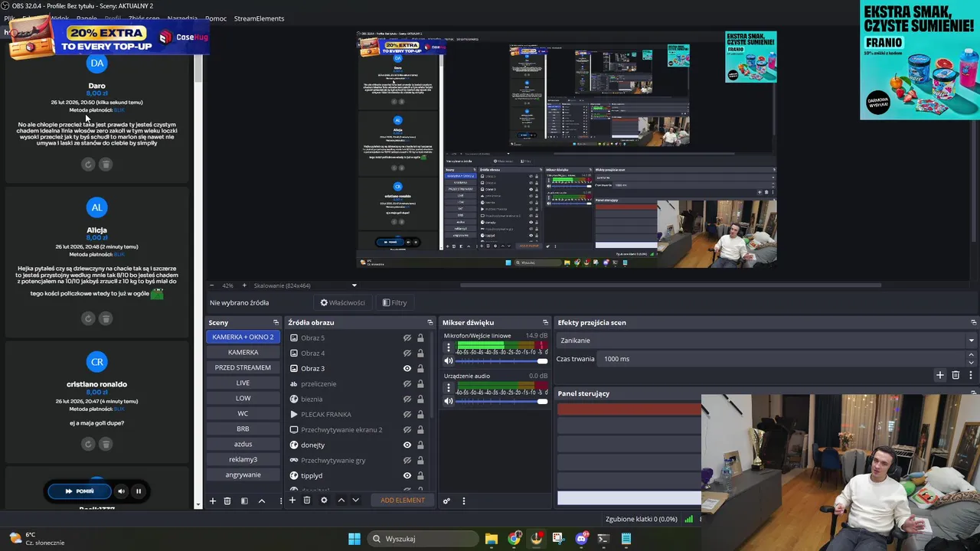980x551 pixels.
Task: Open the Filtry button
Action: (394, 302)
